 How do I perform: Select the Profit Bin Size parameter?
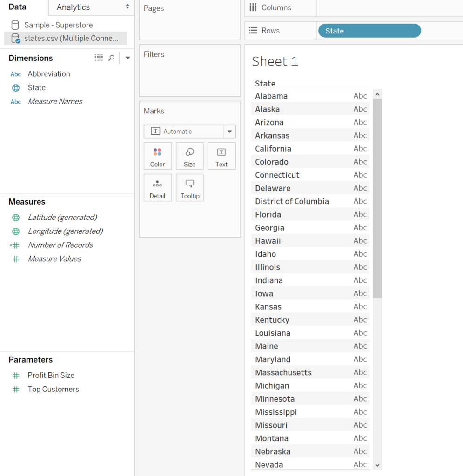click(51, 375)
